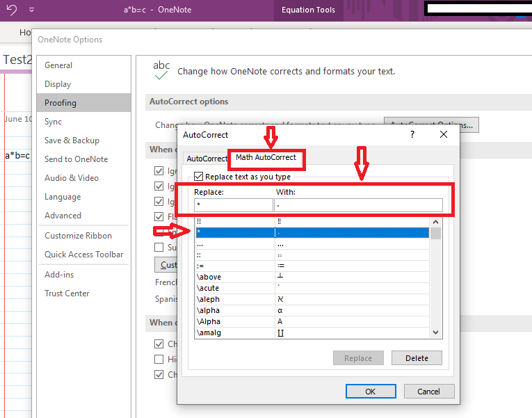Click the Cust button in OneNote Options

tap(166, 265)
